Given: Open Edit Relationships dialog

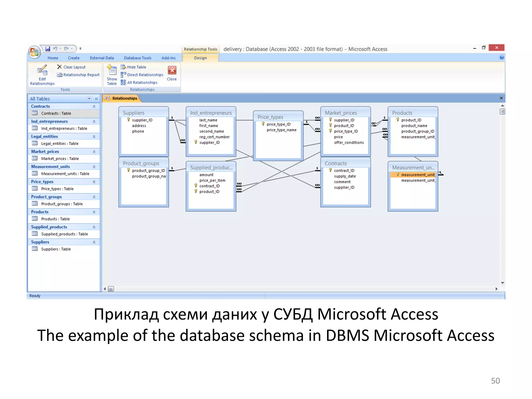Looking at the screenshot, I should 42,75.
